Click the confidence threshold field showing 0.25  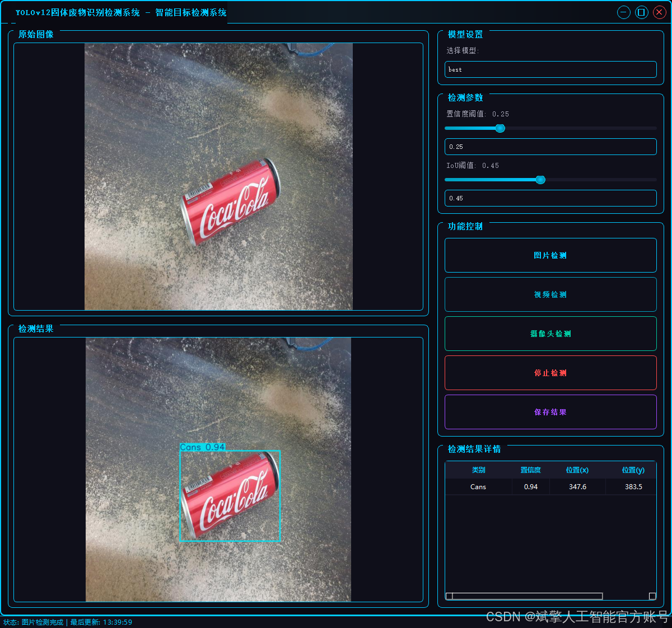[x=550, y=147]
